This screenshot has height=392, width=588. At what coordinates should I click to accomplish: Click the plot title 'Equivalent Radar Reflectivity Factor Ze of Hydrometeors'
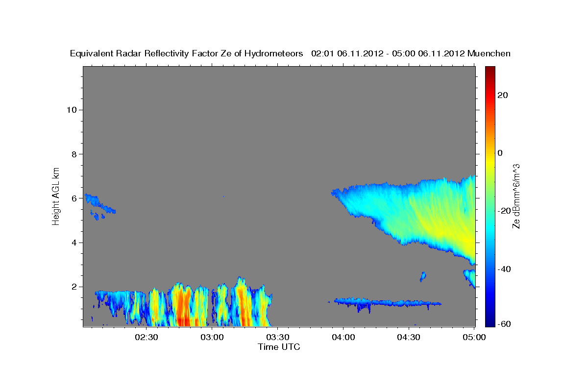(x=187, y=54)
